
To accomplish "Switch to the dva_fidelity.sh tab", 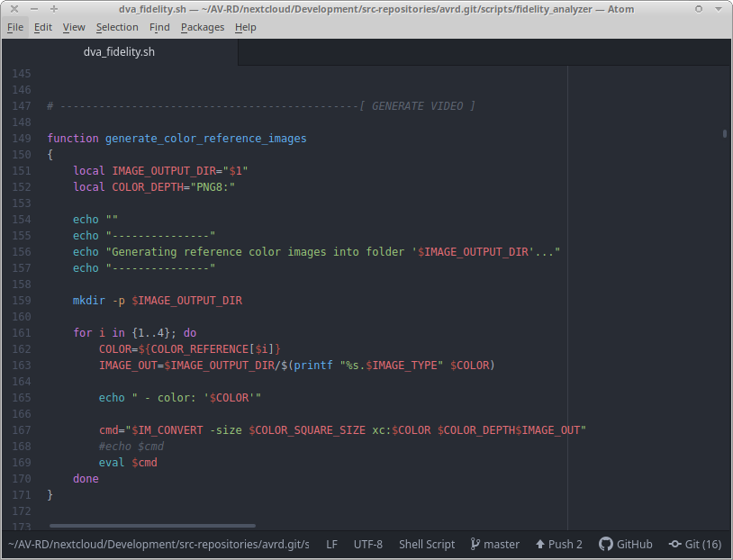I will coord(119,52).
